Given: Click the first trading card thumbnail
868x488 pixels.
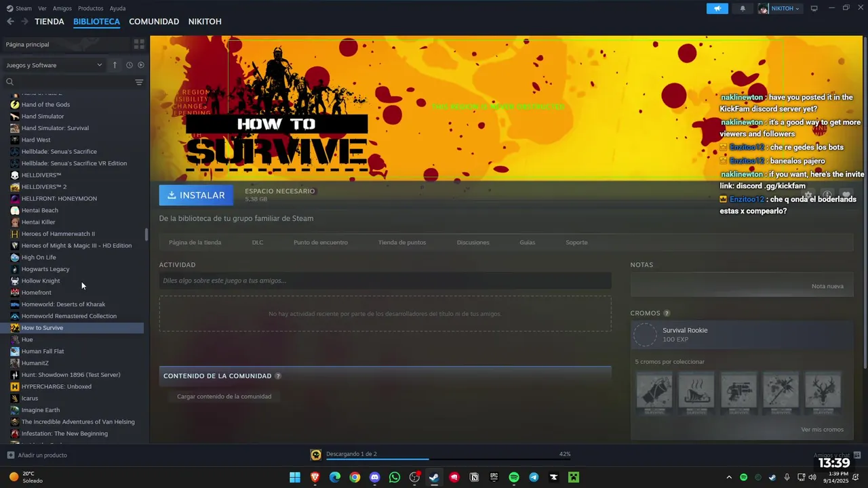Looking at the screenshot, I should point(654,393).
